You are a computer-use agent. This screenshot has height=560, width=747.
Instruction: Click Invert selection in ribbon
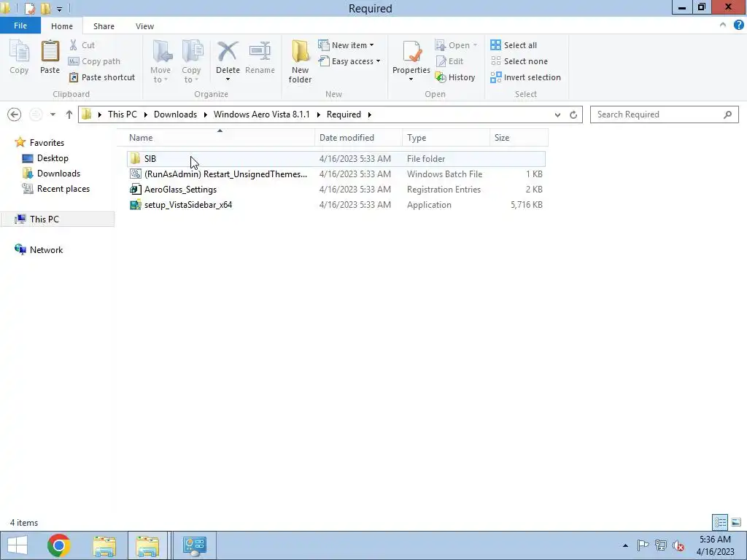coord(525,77)
